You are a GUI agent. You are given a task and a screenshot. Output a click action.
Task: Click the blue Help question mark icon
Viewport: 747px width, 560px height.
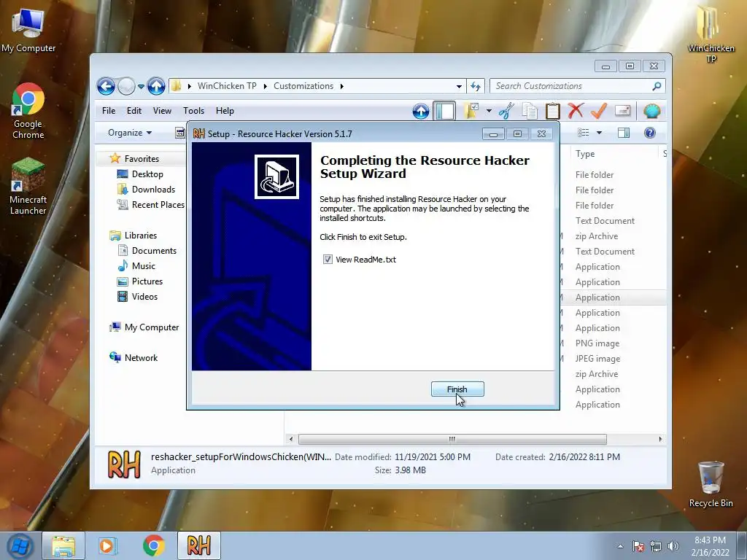click(x=650, y=133)
